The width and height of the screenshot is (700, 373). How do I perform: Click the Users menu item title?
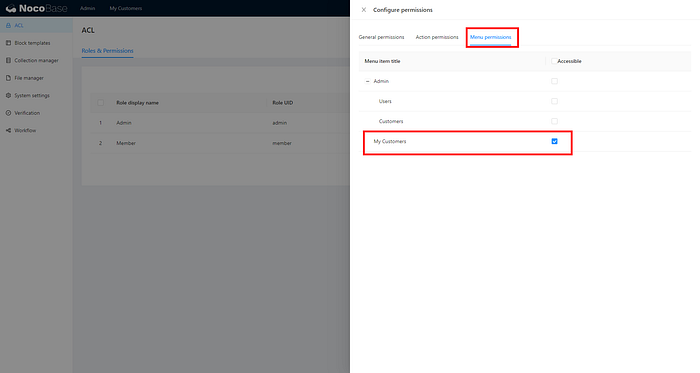point(385,101)
